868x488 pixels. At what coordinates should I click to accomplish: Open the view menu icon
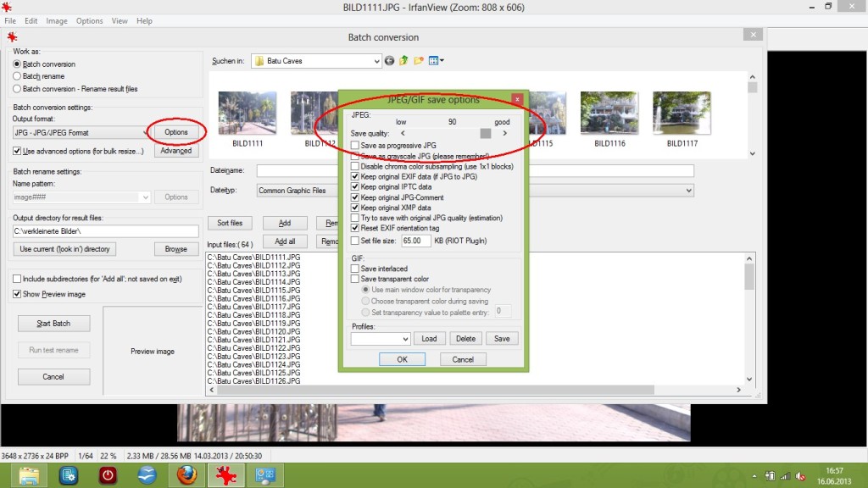point(436,61)
